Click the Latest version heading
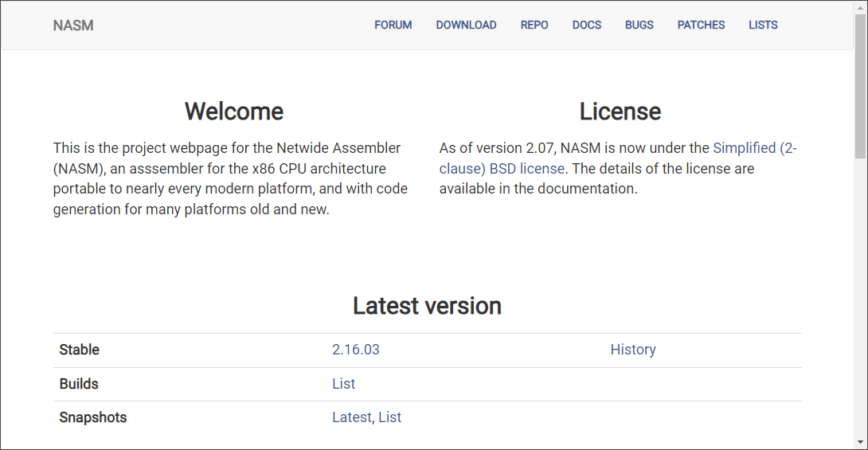This screenshot has width=868, height=450. pyautogui.click(x=427, y=306)
